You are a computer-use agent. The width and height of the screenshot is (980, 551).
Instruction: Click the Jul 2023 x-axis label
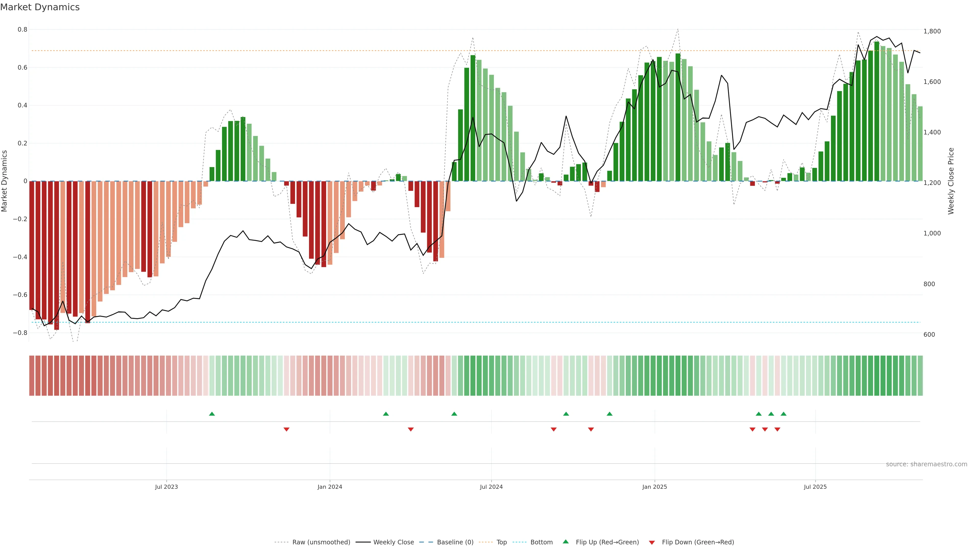coord(166,487)
